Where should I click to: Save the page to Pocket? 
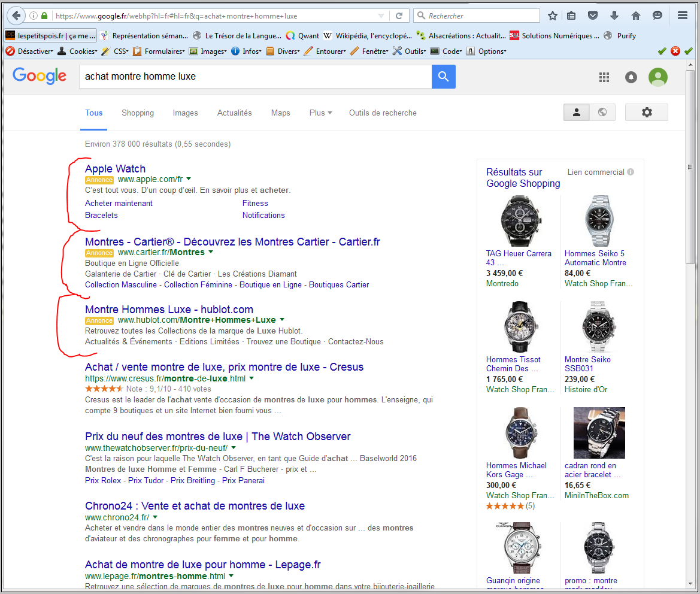(x=593, y=16)
